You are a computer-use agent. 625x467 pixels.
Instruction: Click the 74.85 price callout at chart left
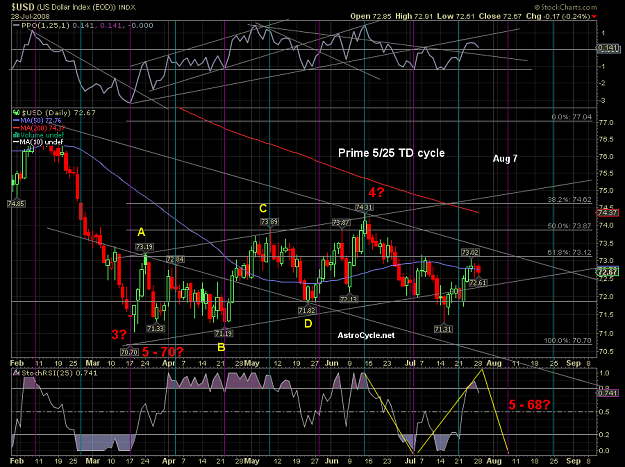(x=16, y=204)
